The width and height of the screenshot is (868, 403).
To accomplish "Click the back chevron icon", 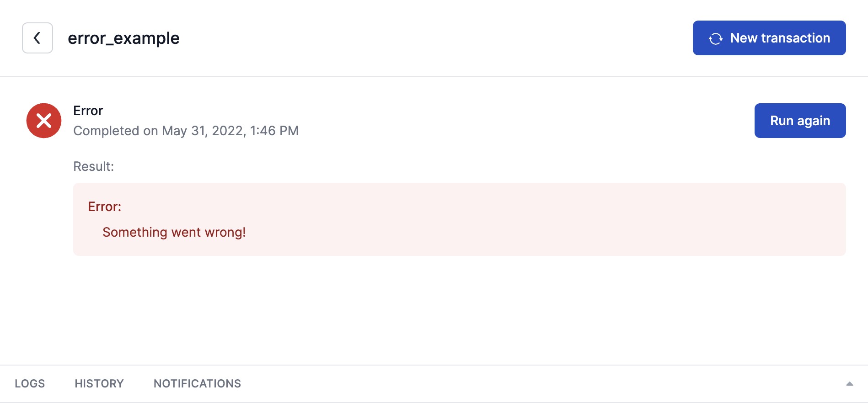I will pyautogui.click(x=38, y=38).
